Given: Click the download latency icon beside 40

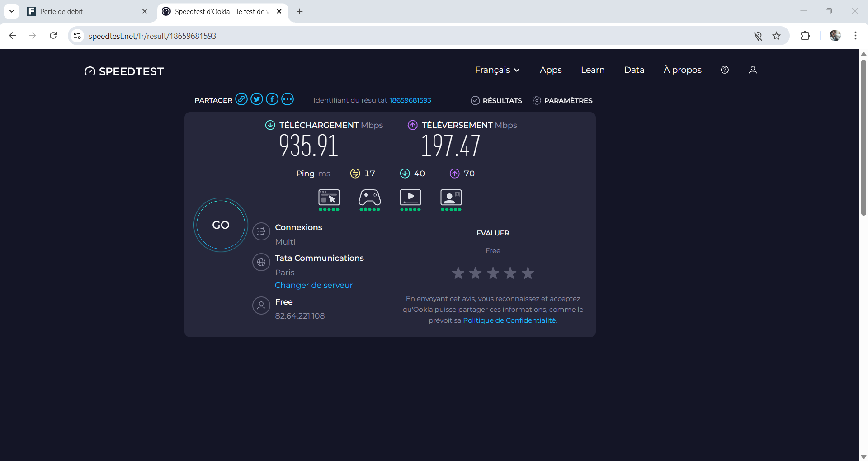Looking at the screenshot, I should point(405,174).
